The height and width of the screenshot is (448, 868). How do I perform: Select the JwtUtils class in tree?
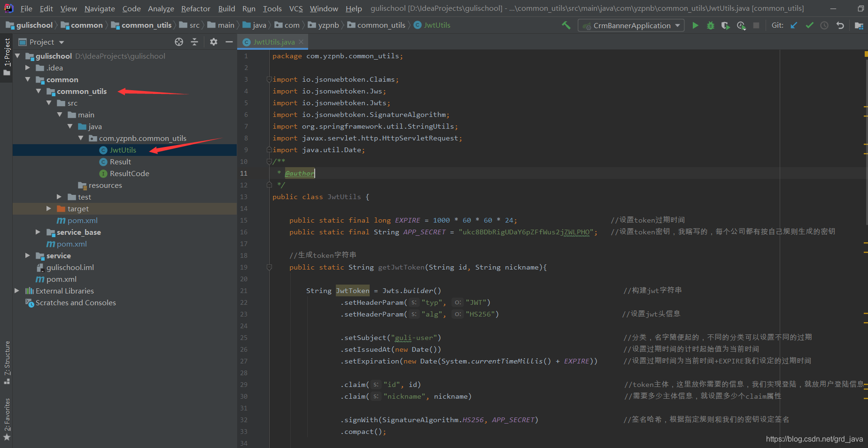click(x=123, y=150)
